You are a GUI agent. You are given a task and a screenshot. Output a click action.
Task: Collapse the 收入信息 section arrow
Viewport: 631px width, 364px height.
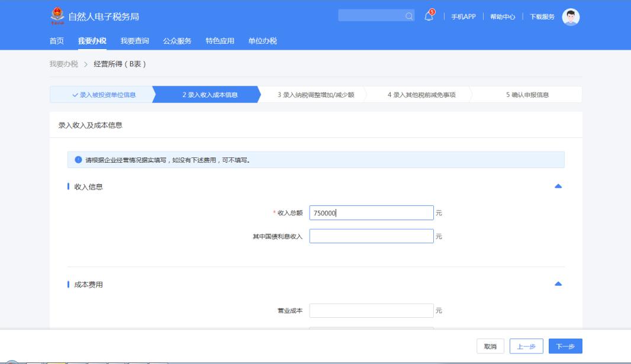tap(558, 186)
